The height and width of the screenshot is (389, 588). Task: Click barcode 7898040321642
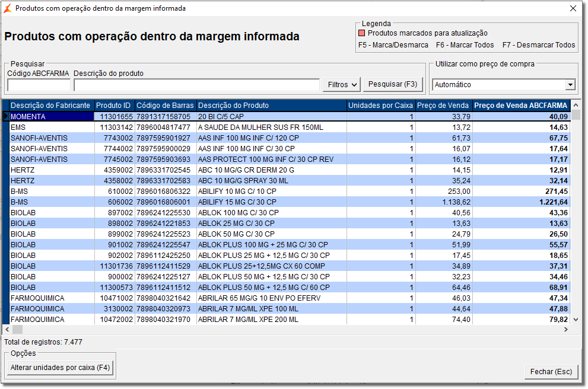pos(163,298)
